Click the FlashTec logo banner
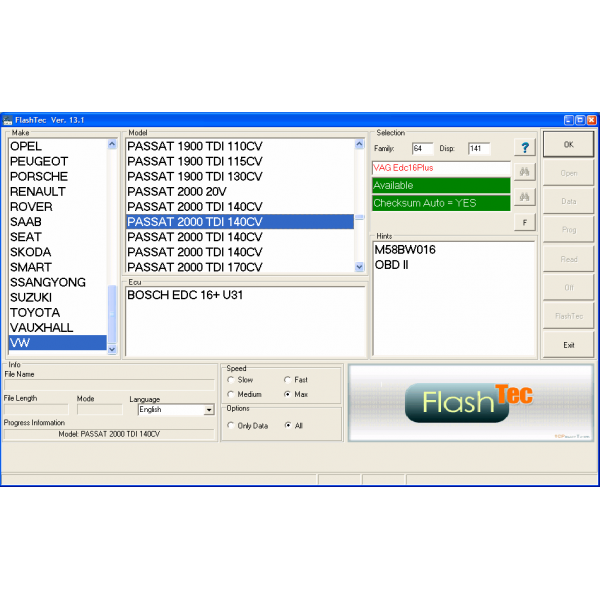The image size is (600, 600). (471, 403)
